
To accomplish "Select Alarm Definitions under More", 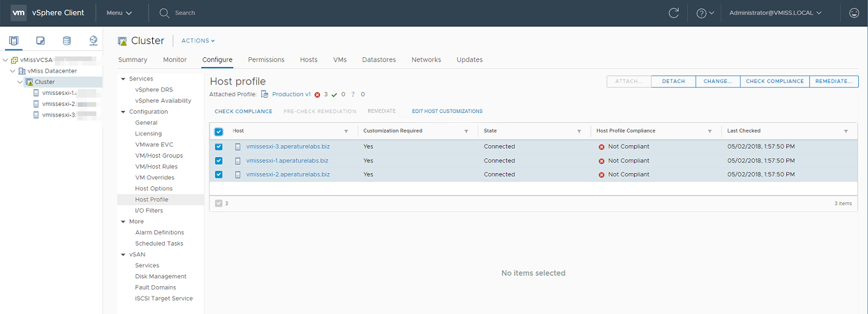I will click(x=160, y=232).
